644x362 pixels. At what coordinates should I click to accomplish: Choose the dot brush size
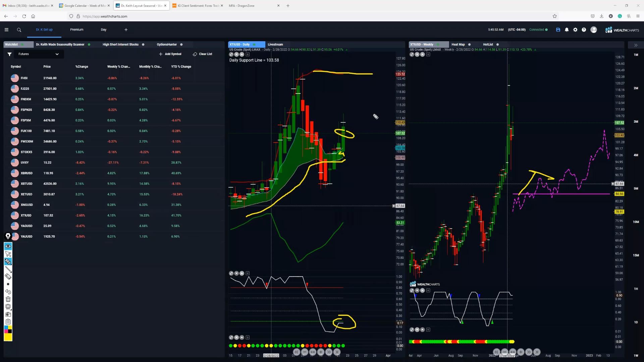click(x=8, y=284)
